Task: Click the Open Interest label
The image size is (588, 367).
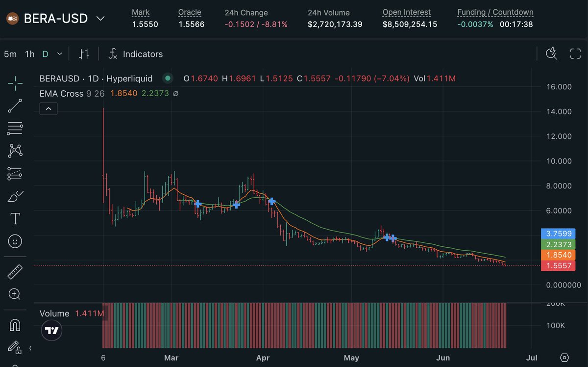Action: click(x=407, y=12)
